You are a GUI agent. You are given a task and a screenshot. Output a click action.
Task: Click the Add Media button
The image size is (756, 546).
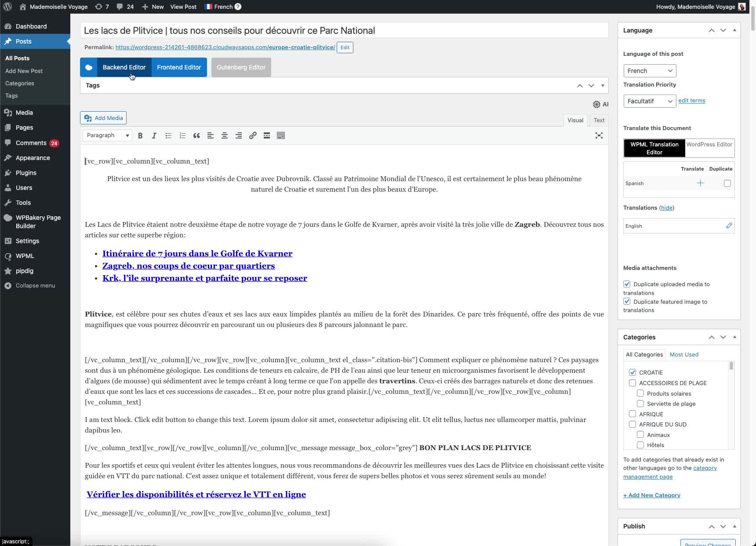(103, 118)
